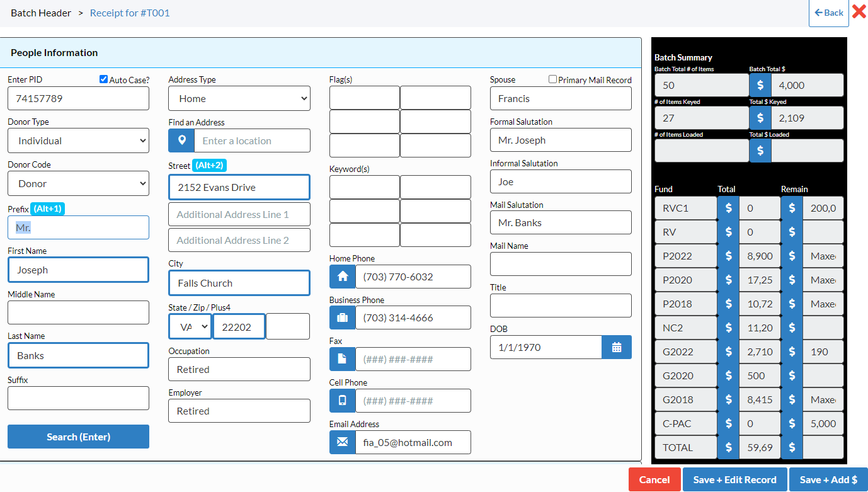The width and height of the screenshot is (868, 492).
Task: Select the home phone icon
Action: tap(342, 276)
